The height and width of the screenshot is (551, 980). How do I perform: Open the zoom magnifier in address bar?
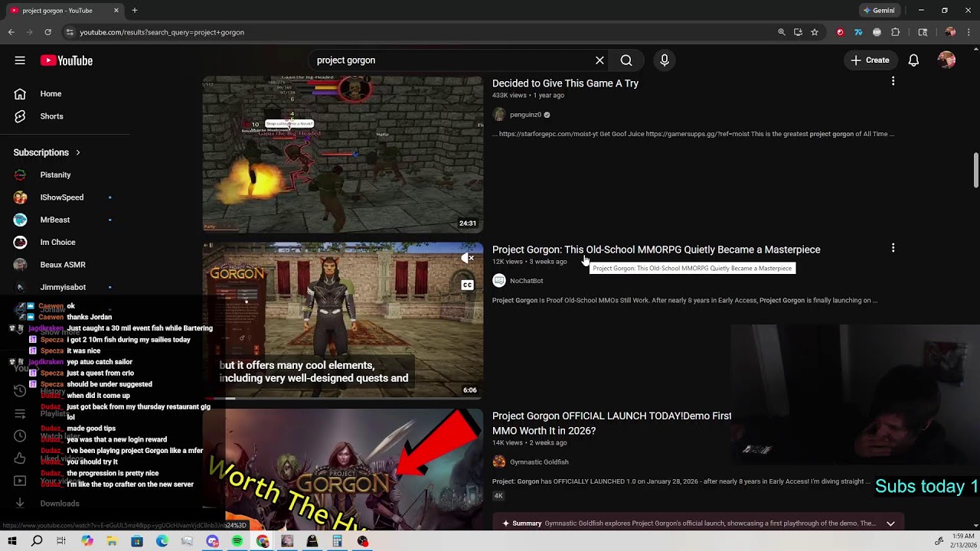tap(781, 32)
